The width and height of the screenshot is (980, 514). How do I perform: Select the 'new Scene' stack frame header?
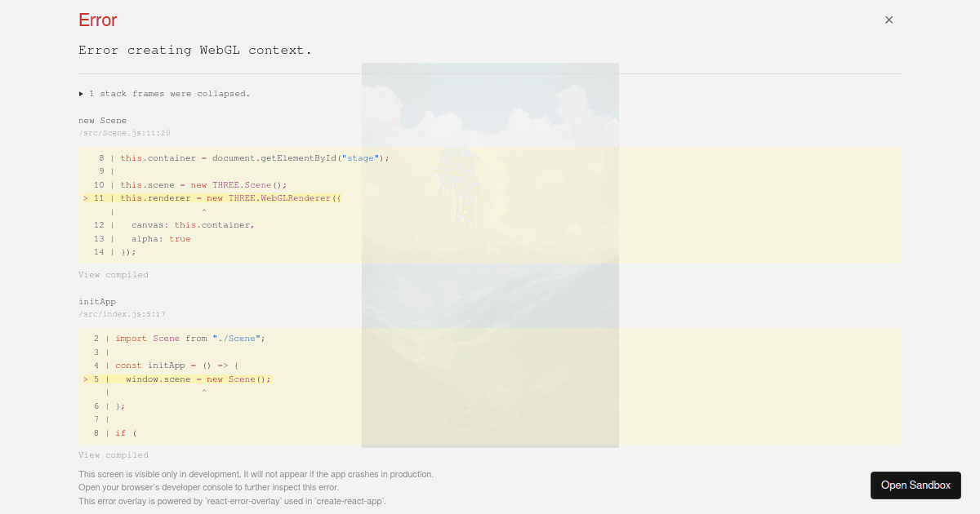click(102, 120)
